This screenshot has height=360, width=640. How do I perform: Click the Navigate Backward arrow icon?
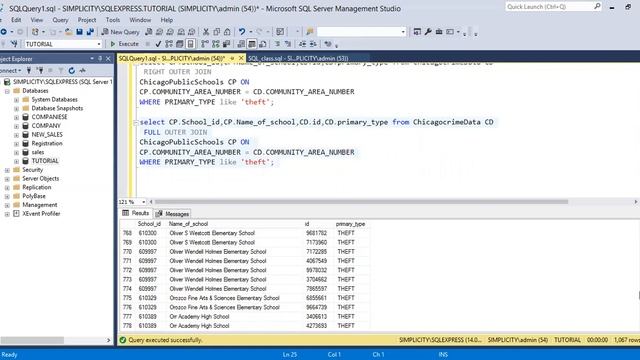point(3,32)
